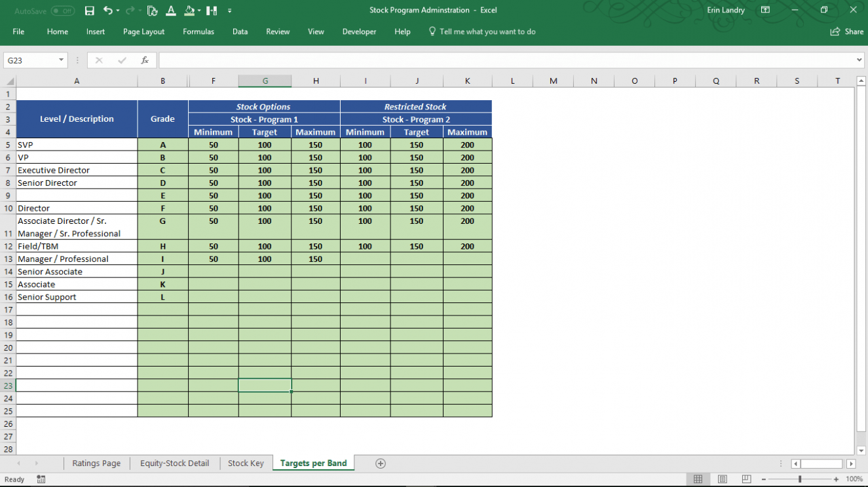The image size is (868, 487).
Task: Expand the formula bar with the chevron
Action: pos(859,60)
